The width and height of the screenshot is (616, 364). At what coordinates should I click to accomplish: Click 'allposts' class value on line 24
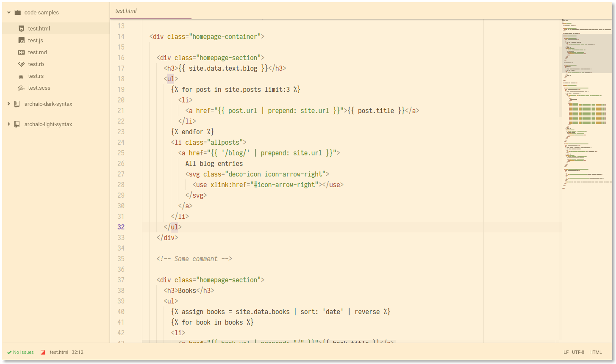(x=225, y=142)
